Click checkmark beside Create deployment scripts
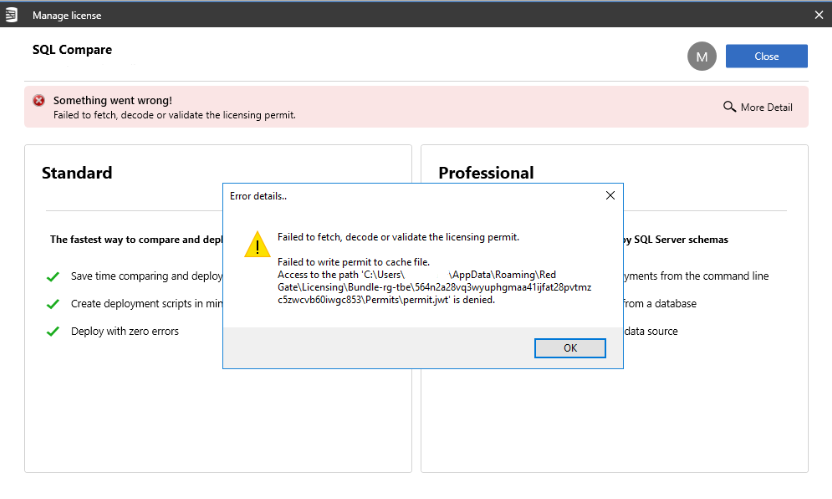Screen dimensions: 832x499 pyautogui.click(x=53, y=303)
